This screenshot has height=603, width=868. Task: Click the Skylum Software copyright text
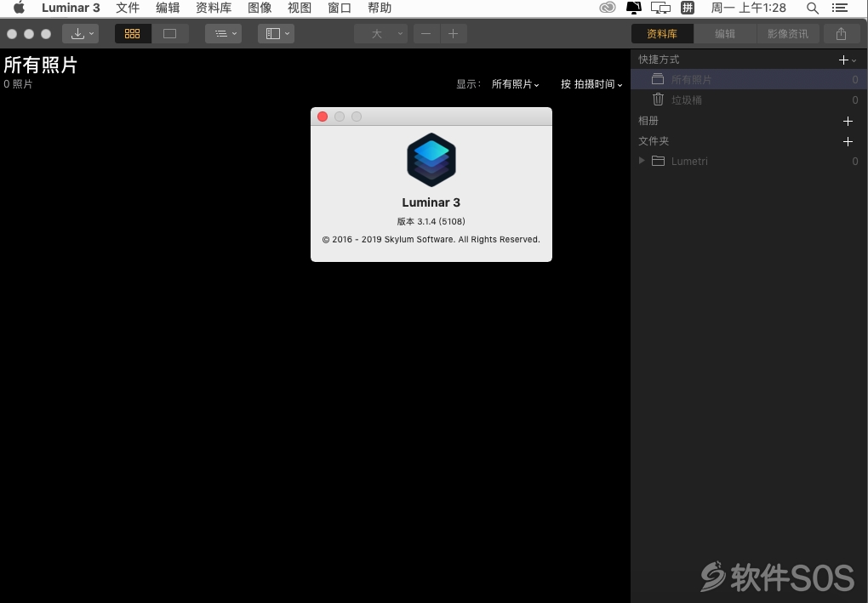[x=431, y=240]
